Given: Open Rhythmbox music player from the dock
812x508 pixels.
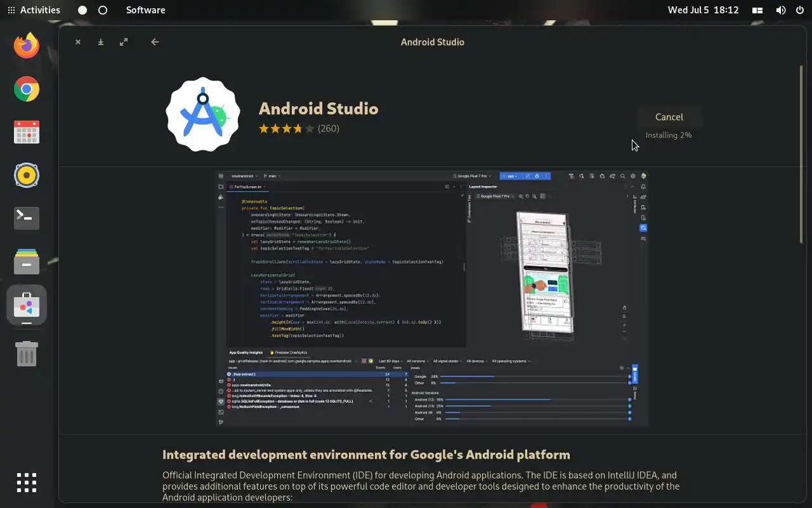Looking at the screenshot, I should coord(27,175).
